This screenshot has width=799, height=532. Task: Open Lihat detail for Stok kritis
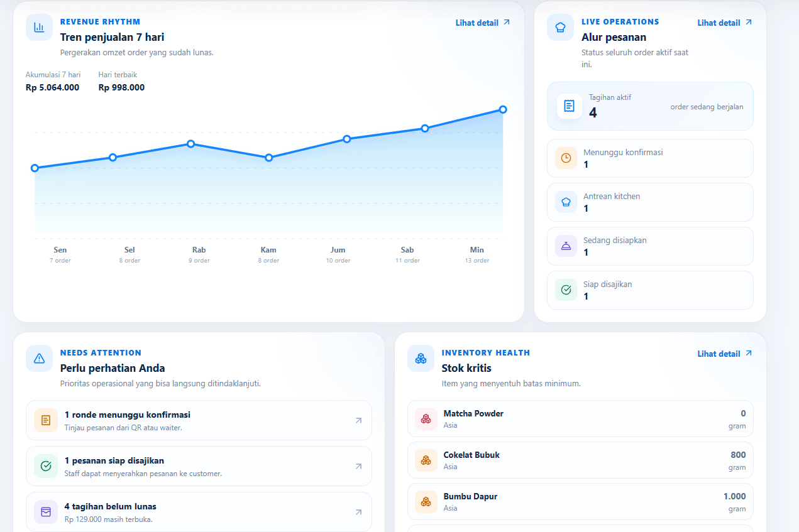[725, 354]
